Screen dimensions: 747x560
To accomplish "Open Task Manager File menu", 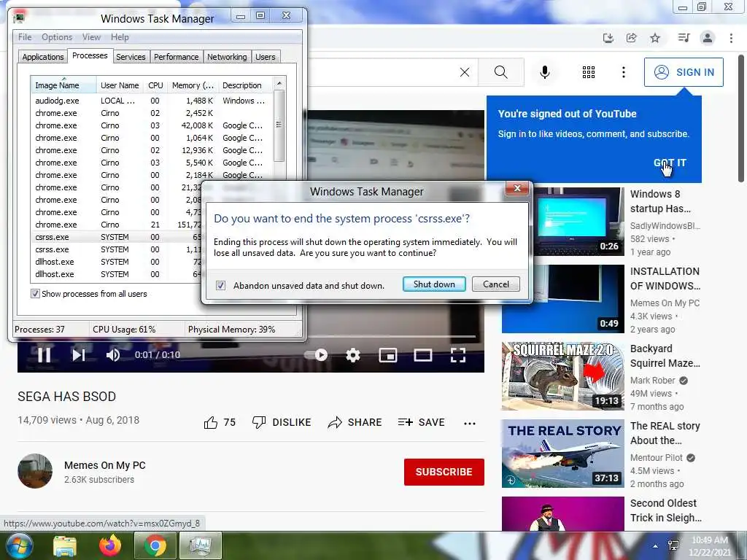I will [x=25, y=37].
